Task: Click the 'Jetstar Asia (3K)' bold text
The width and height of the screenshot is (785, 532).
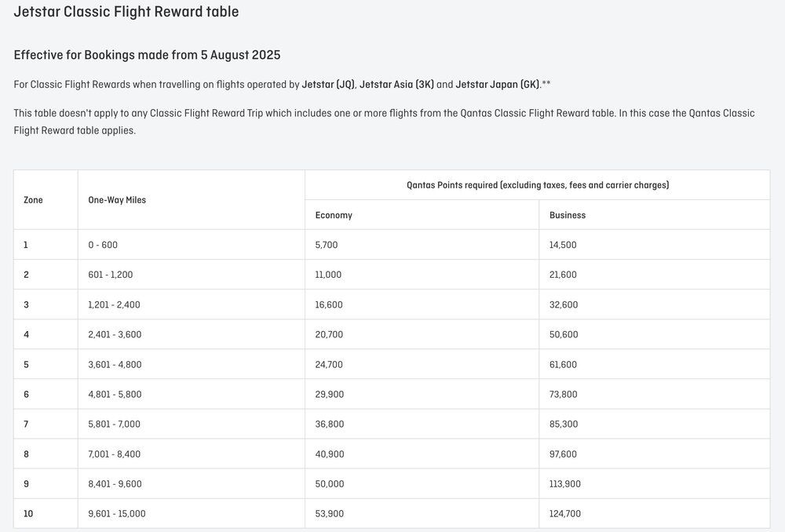Action: (396, 84)
